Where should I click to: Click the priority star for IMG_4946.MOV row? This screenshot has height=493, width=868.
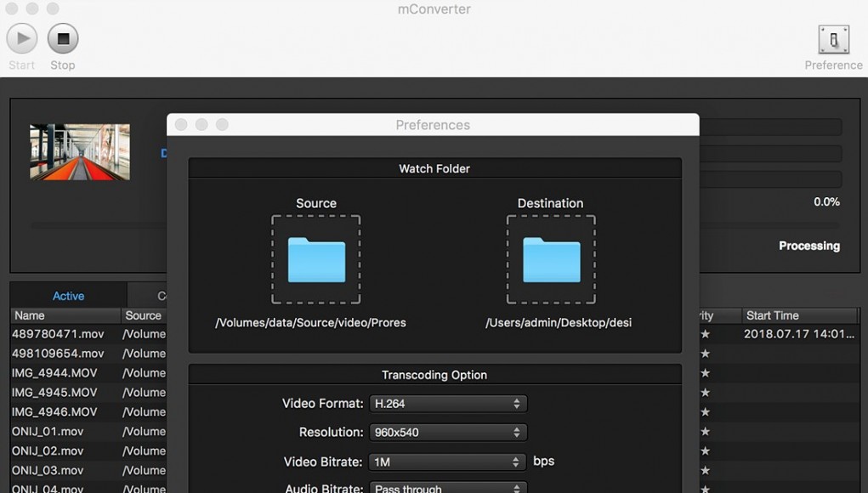[705, 411]
